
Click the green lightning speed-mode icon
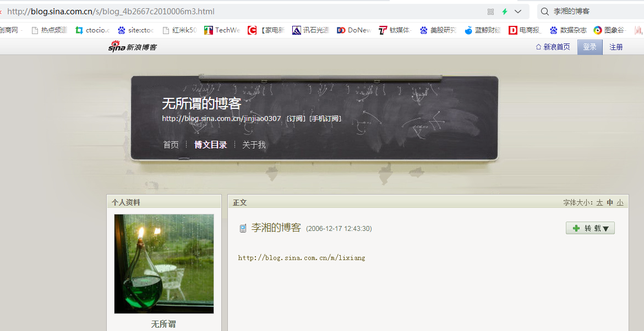pos(505,12)
